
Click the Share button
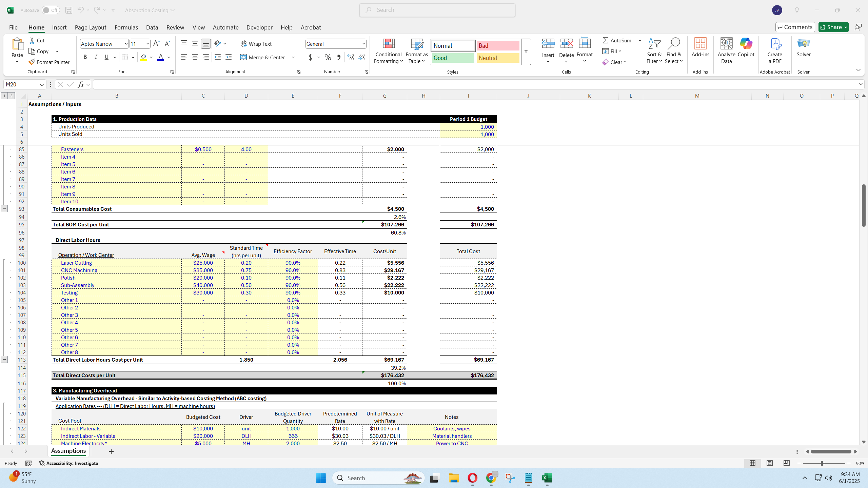(x=833, y=27)
